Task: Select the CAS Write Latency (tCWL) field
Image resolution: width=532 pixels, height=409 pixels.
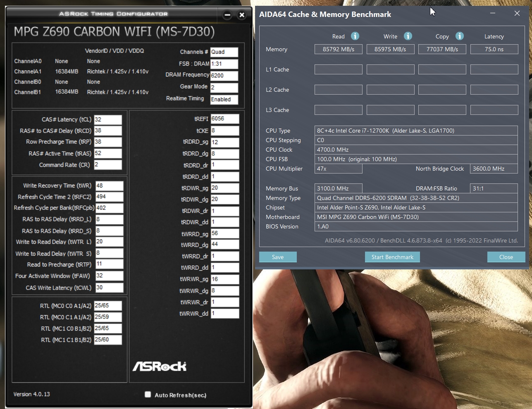Action: [110, 288]
